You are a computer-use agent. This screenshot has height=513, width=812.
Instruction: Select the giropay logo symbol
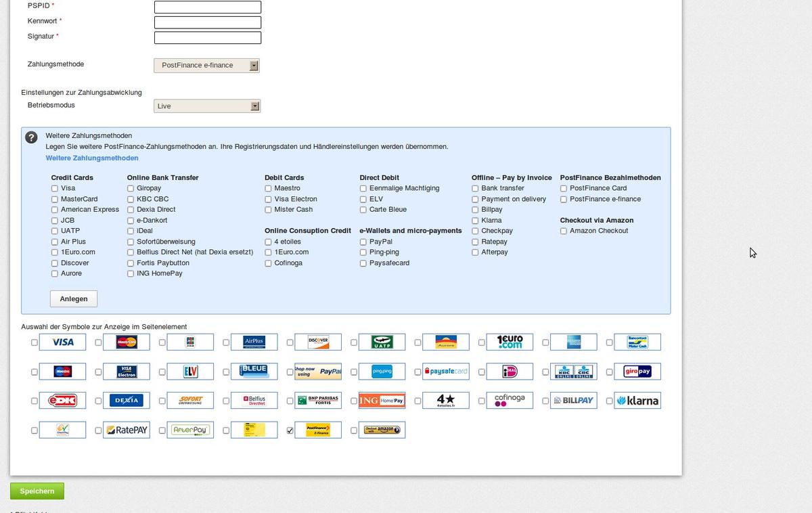(637, 372)
